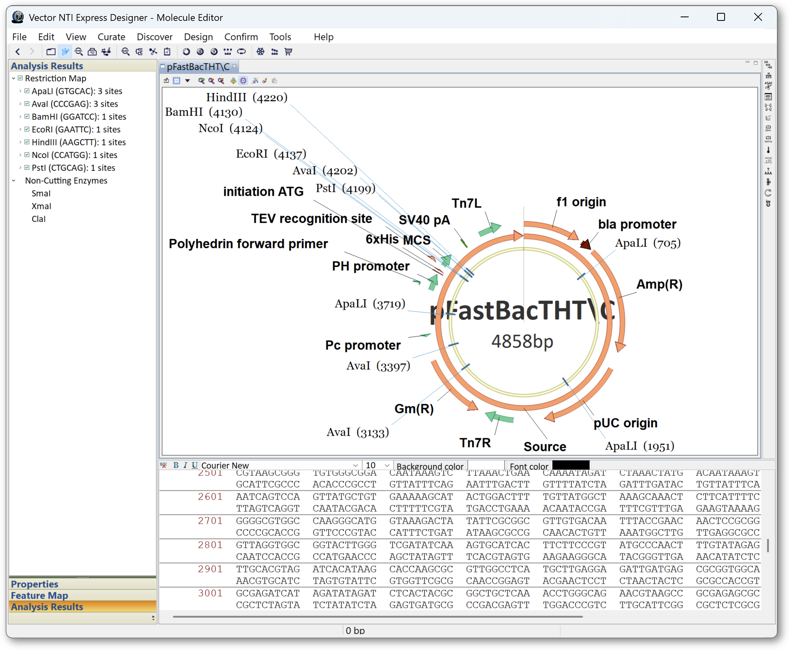789x650 pixels.
Task: Click the snowflake-shaped toolbar icon
Action: (x=260, y=51)
